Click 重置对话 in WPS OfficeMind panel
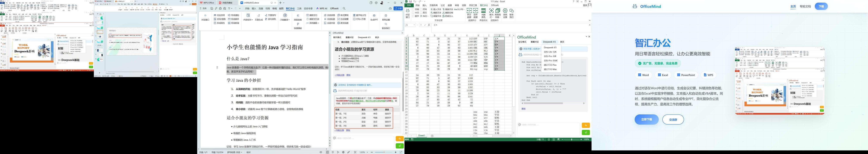This screenshot has height=154, width=868. pos(350,37)
